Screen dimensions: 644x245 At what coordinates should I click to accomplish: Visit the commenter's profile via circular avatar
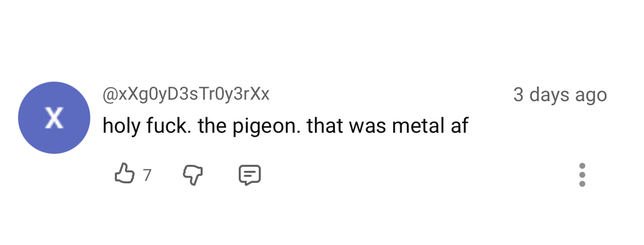coord(54,118)
